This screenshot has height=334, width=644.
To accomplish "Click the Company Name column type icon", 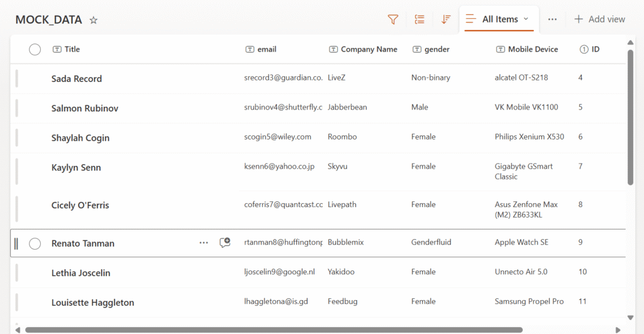I will point(333,49).
